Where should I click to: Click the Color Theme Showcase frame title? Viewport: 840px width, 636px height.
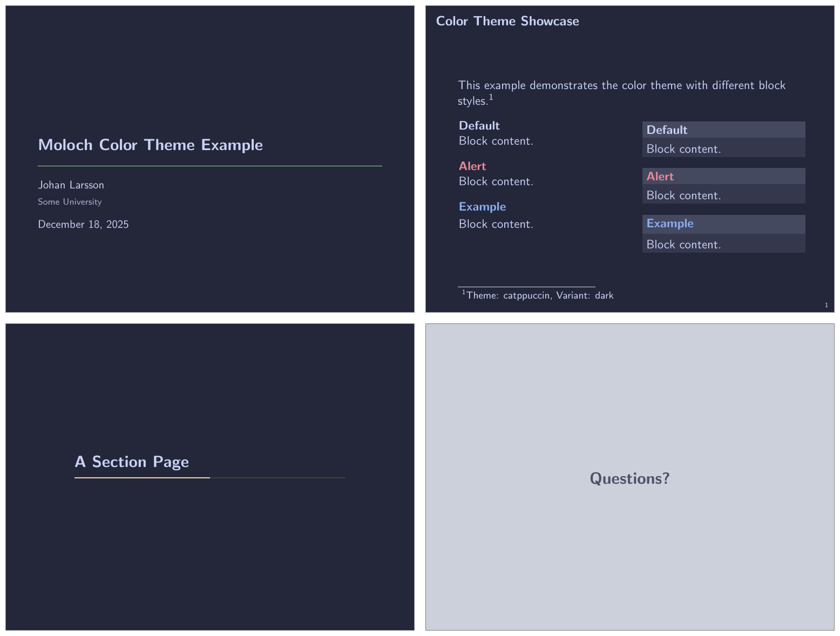(507, 21)
